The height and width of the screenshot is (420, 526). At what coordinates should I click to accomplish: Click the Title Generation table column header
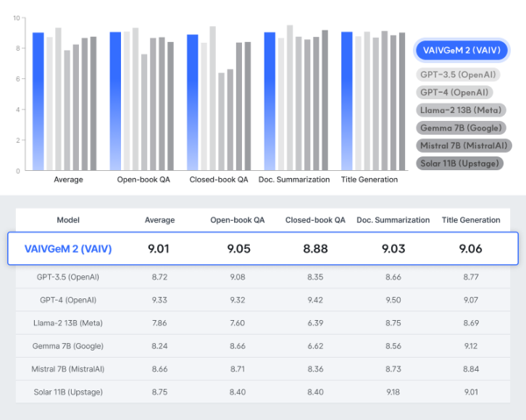(471, 219)
